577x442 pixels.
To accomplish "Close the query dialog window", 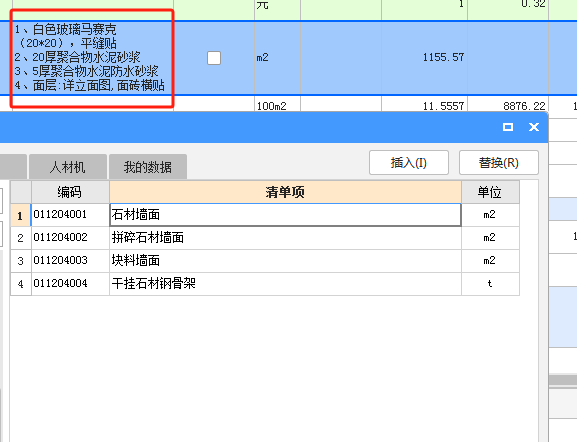I will [534, 127].
